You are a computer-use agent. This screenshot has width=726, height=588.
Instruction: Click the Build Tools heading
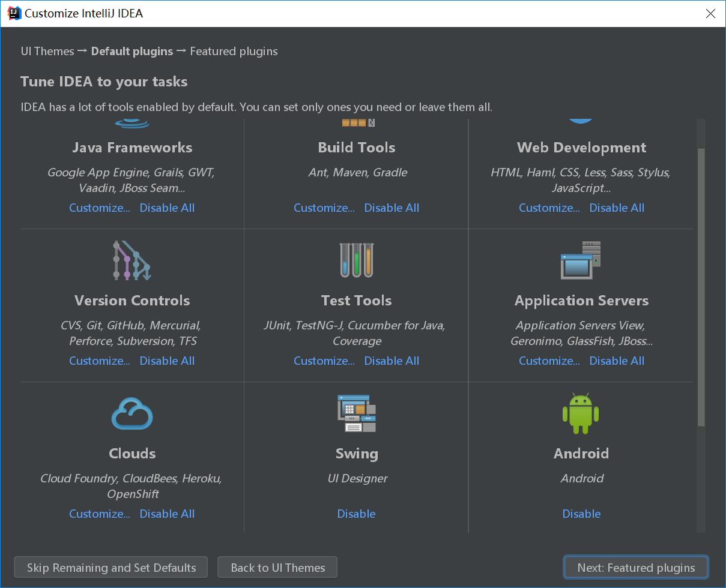[x=357, y=148]
